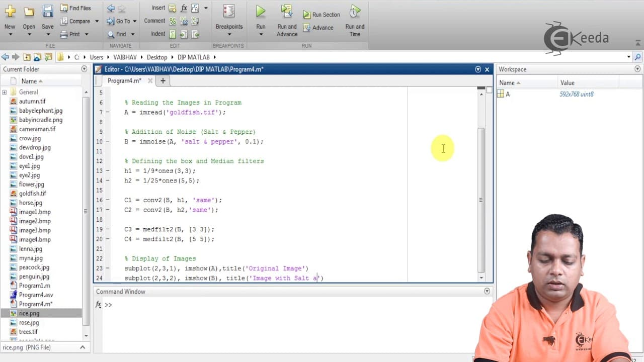Click DIP MATLAB in address path
644x362 pixels.
[194, 57]
